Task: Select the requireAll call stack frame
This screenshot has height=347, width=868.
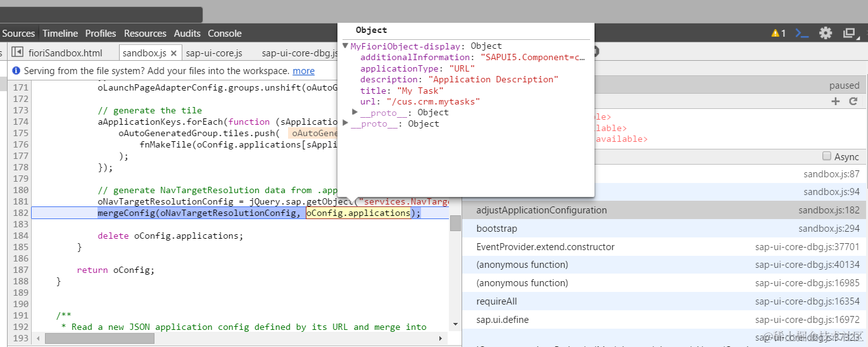Action: [664, 301]
